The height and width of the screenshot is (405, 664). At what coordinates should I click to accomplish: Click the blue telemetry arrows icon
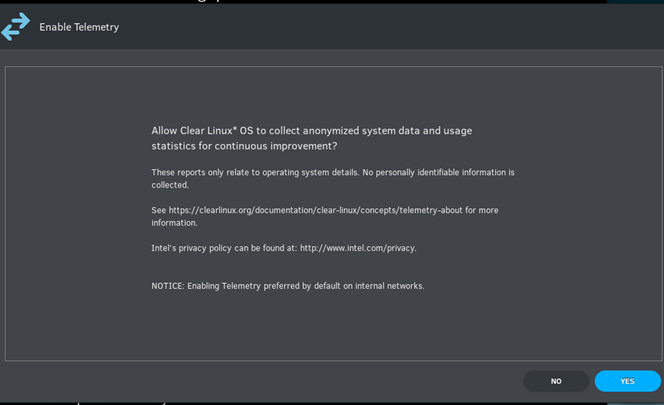15,27
